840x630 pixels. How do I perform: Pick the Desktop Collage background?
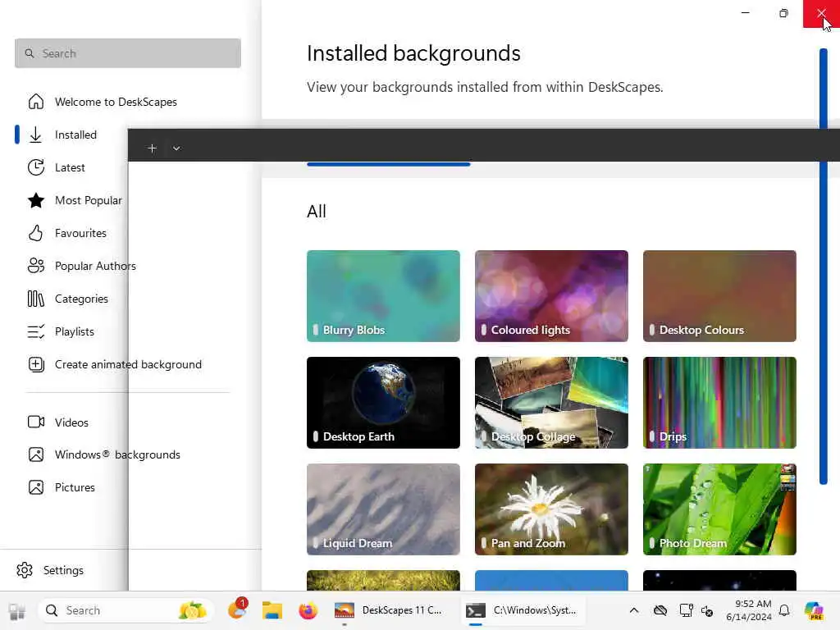[x=551, y=402]
